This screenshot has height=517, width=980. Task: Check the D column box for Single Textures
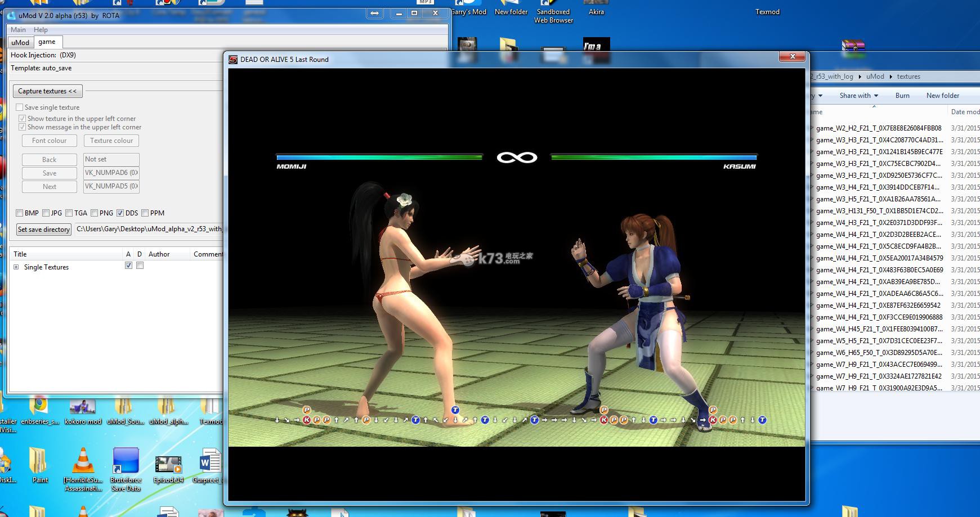[x=140, y=266]
